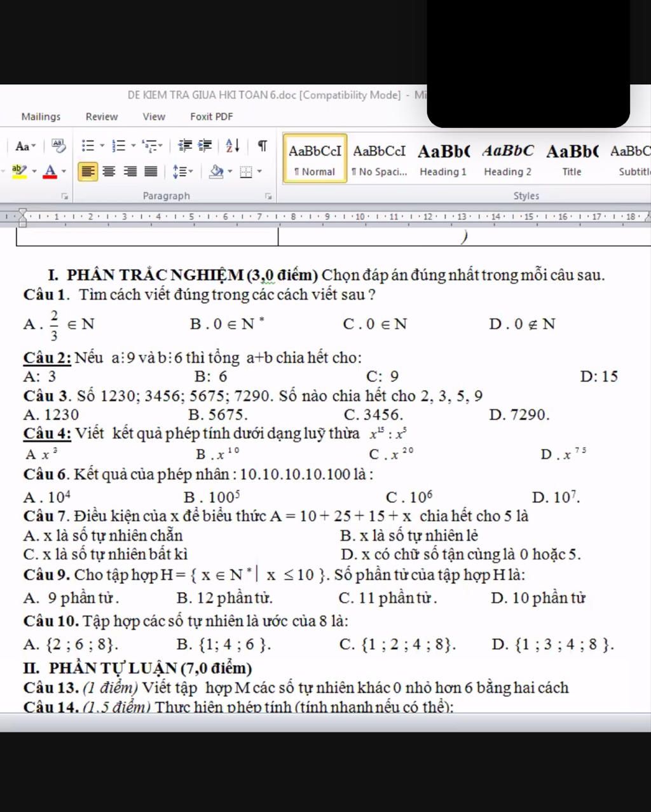The image size is (651, 812).
Task: Click answer 'C . 0 ∈ N'
Action: point(374,324)
